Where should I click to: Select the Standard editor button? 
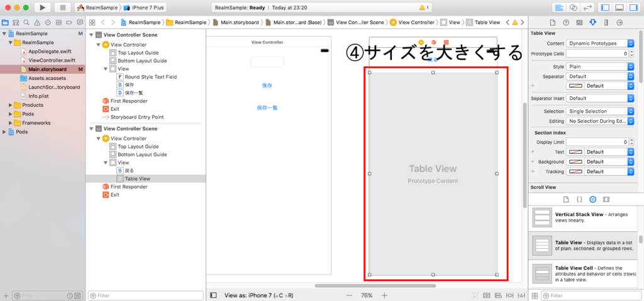tap(558, 8)
